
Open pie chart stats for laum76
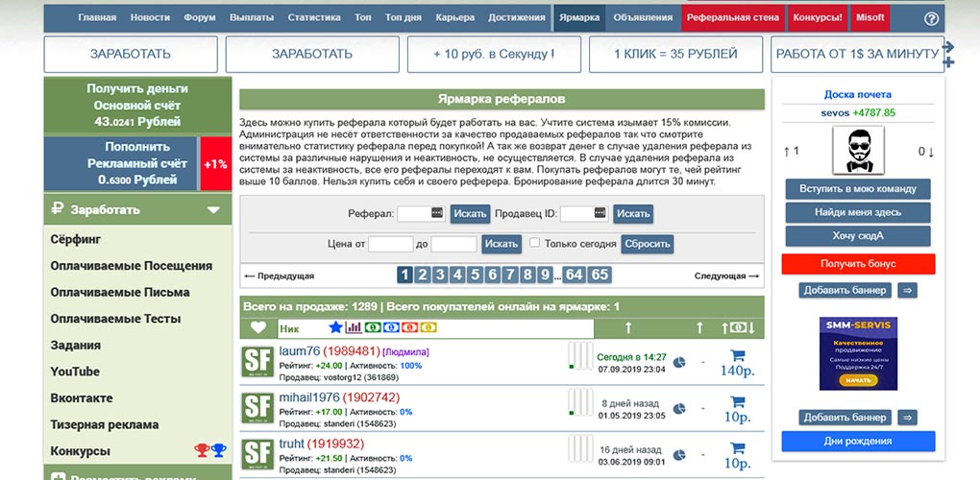click(679, 363)
